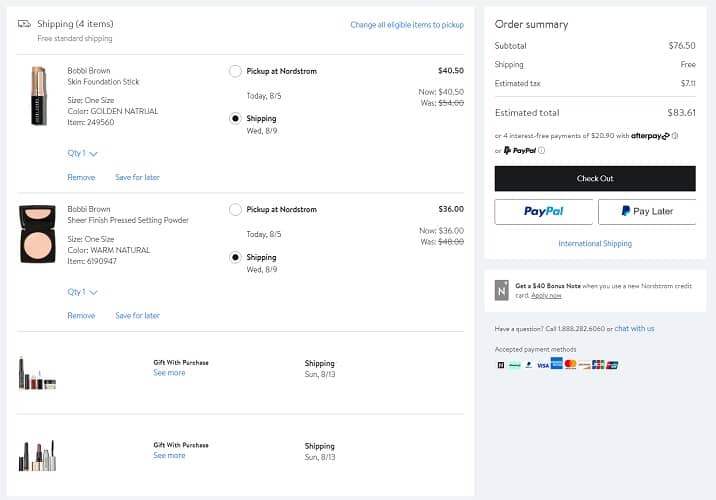Choose the PayPal Pay Later button
The width and height of the screenshot is (716, 500).
pos(646,212)
